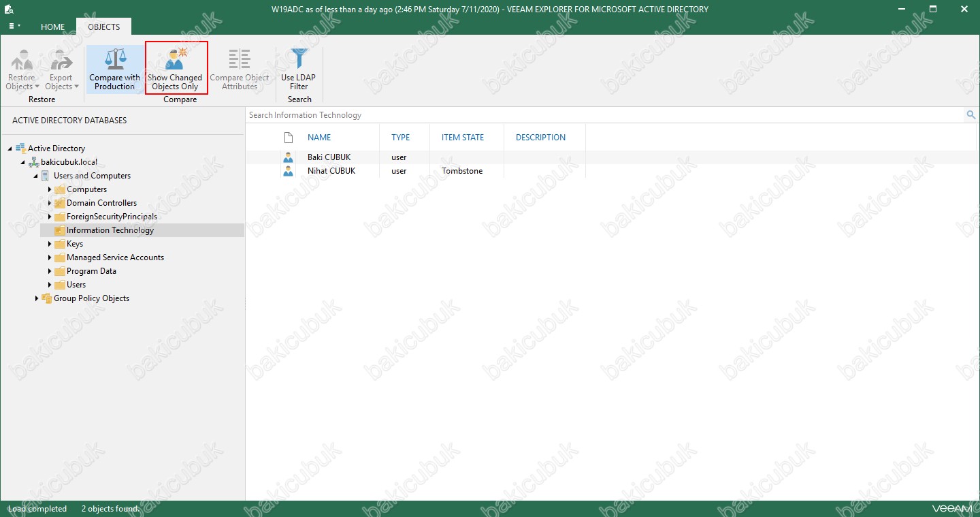980x517 pixels.
Task: Collapse the Users and Computers node
Action: [x=35, y=176]
